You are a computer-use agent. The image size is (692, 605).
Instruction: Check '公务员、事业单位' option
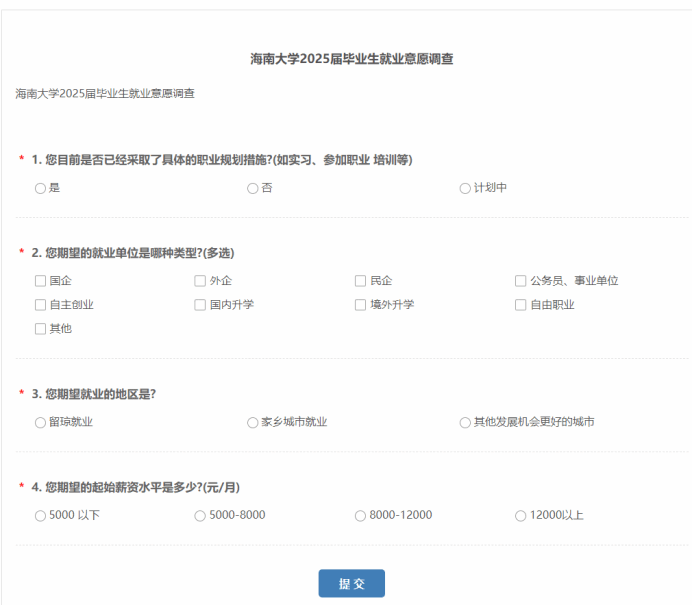[x=520, y=281]
